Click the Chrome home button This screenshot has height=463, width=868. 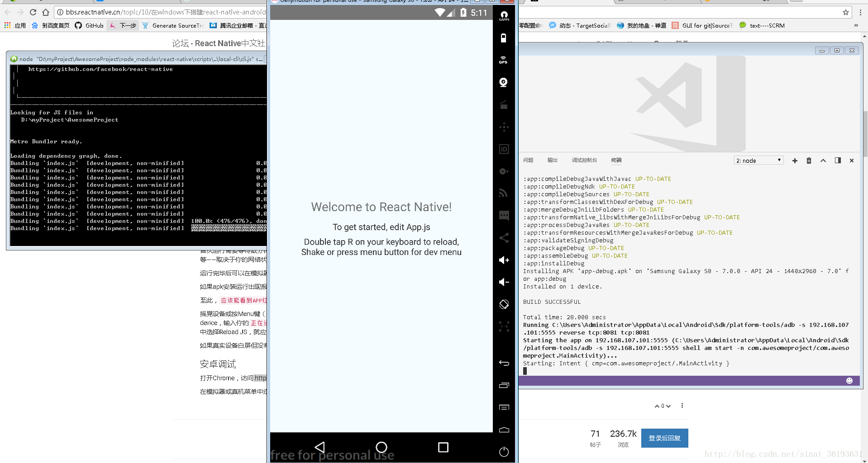(45, 12)
